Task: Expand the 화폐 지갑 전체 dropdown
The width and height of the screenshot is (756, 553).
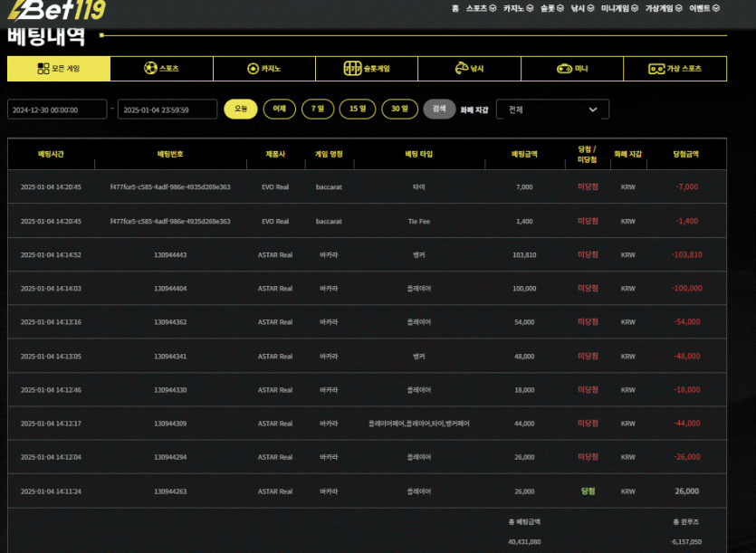Action: click(x=552, y=110)
